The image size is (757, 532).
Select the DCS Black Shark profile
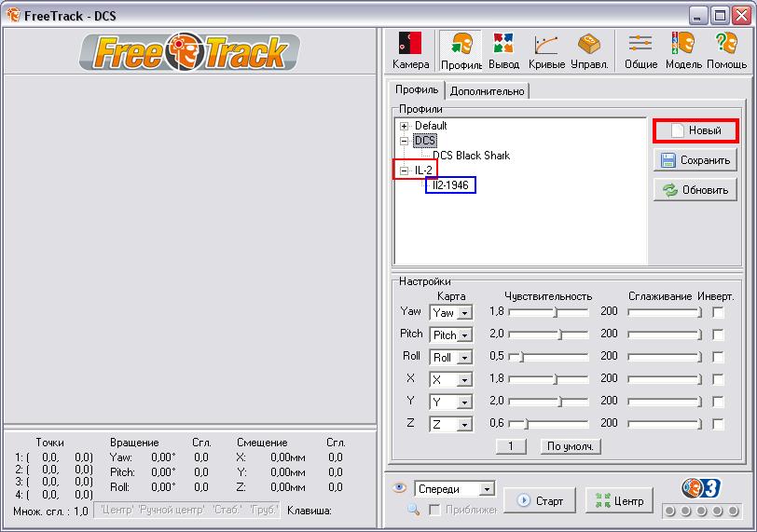click(471, 156)
